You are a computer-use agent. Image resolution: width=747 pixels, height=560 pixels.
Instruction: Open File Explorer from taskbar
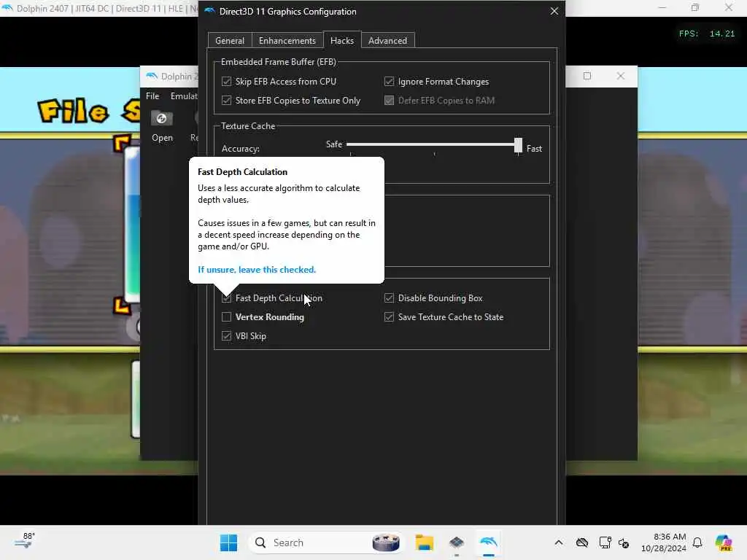click(x=424, y=542)
